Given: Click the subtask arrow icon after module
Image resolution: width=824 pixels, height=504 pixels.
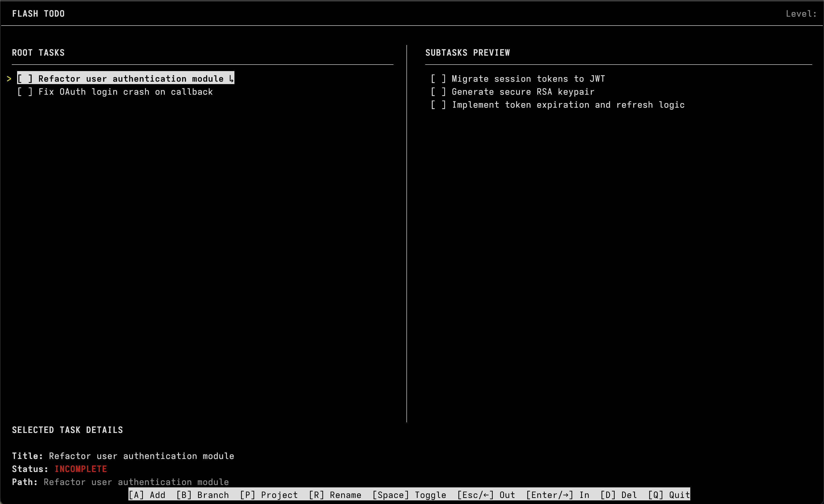Looking at the screenshot, I should (x=231, y=79).
